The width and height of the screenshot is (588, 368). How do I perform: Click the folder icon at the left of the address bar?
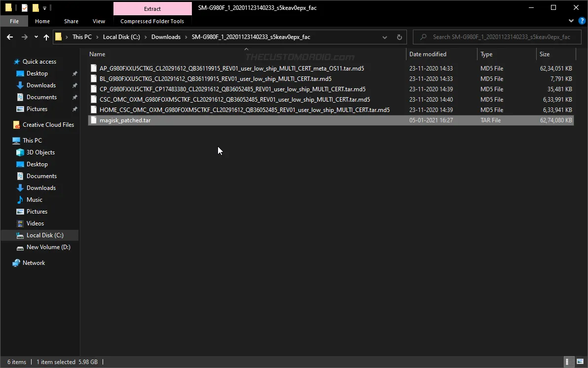click(x=58, y=37)
